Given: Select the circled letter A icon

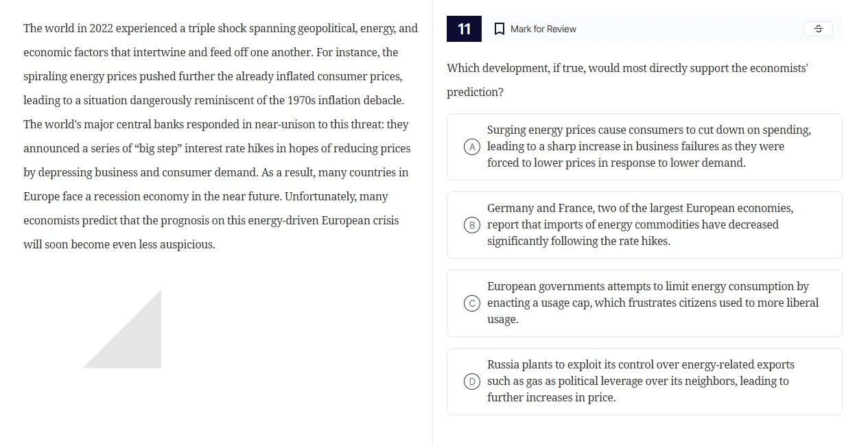Looking at the screenshot, I should coord(471,146).
